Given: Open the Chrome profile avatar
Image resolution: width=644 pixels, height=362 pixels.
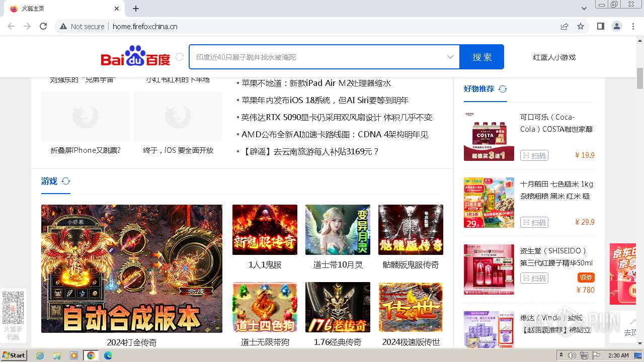Looking at the screenshot, I should click(616, 27).
